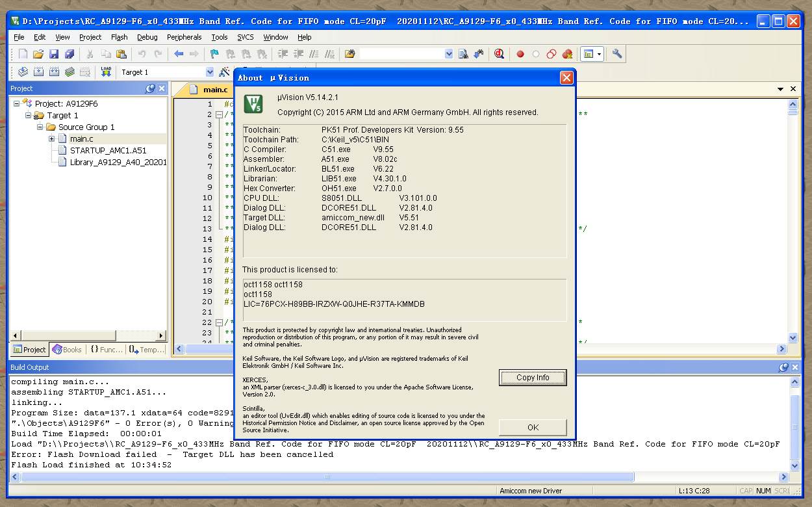Click the Unindent selection icon
Viewport: 812px width, 507px height.
[x=299, y=54]
